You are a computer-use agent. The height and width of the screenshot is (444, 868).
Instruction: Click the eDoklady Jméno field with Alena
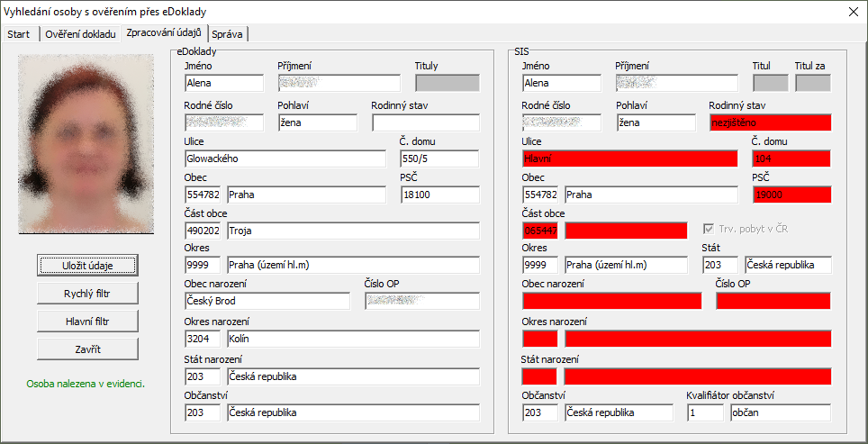(x=223, y=83)
